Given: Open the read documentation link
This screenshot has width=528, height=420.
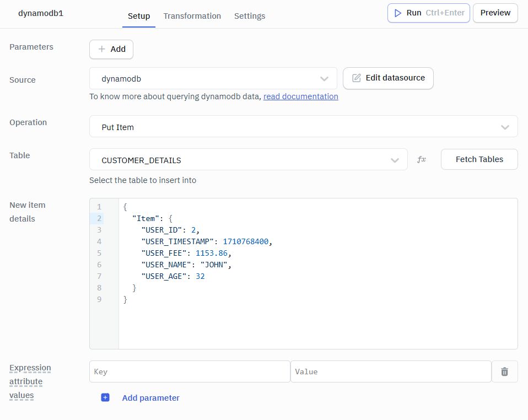Looking at the screenshot, I should point(301,96).
